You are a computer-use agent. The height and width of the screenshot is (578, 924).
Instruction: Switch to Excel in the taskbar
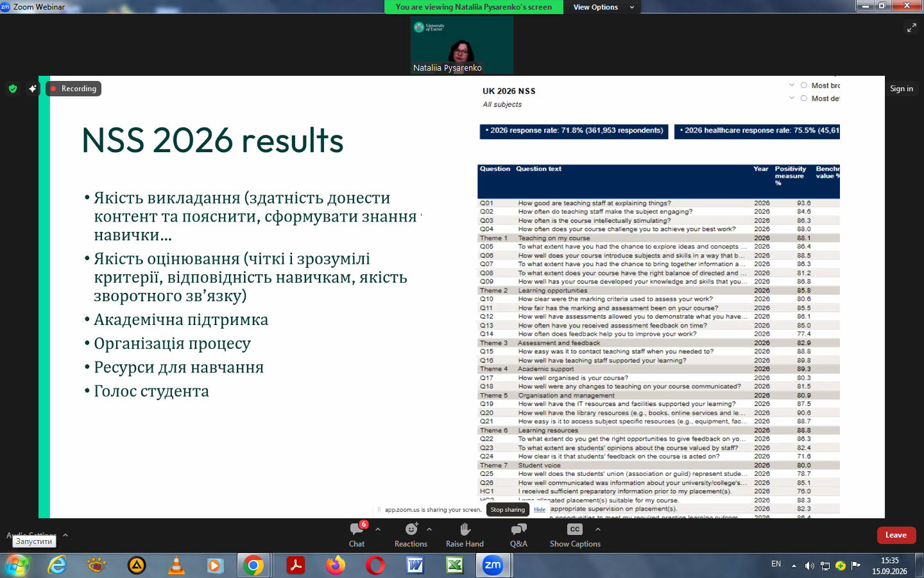tap(455, 565)
